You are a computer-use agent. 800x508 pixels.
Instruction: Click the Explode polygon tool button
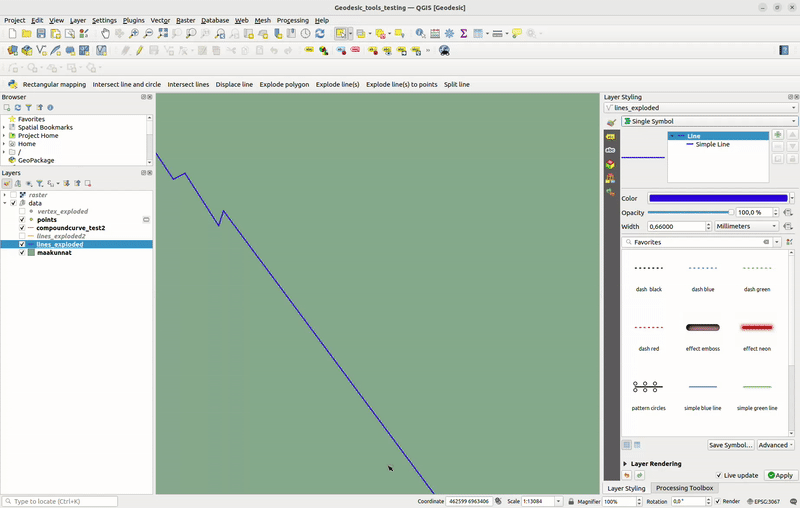point(284,85)
